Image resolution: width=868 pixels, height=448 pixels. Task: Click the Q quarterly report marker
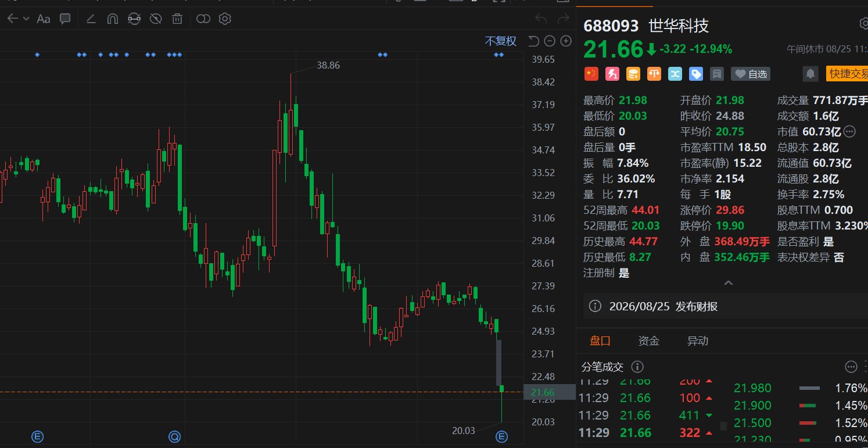pos(174,436)
